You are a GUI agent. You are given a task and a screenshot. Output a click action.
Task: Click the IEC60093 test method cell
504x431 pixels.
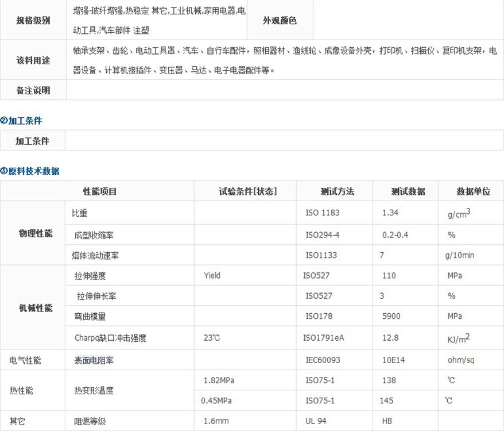(323, 360)
